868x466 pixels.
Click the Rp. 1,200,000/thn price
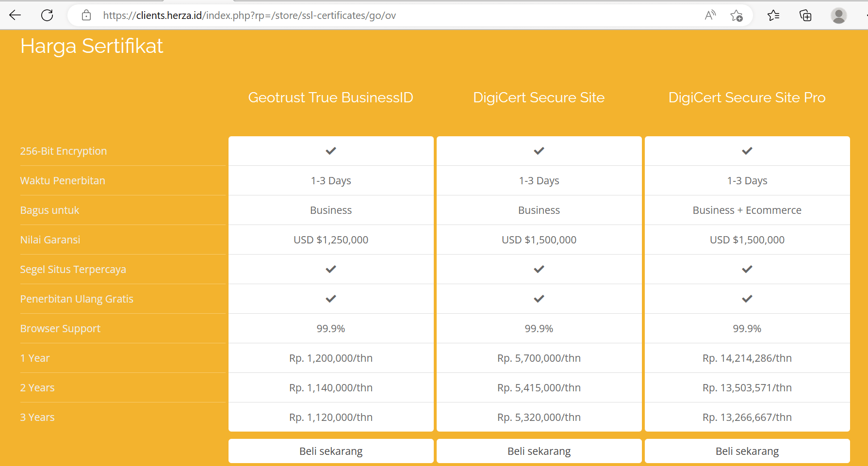(x=331, y=358)
